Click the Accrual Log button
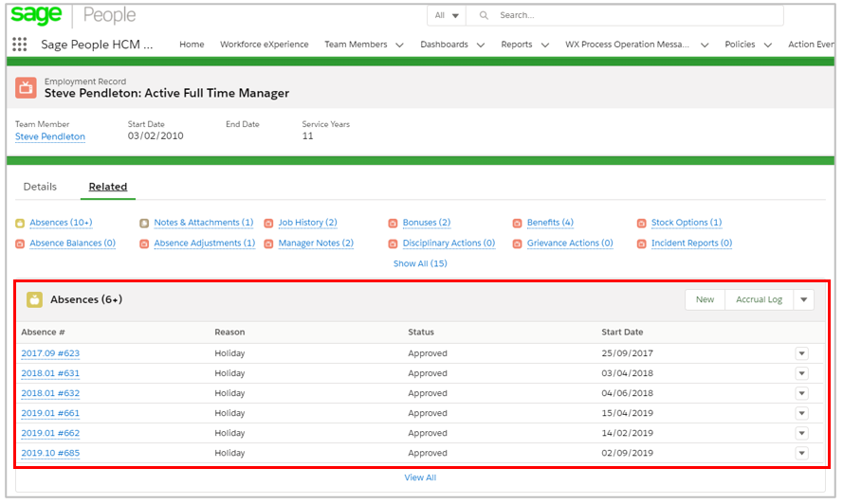 759,299
